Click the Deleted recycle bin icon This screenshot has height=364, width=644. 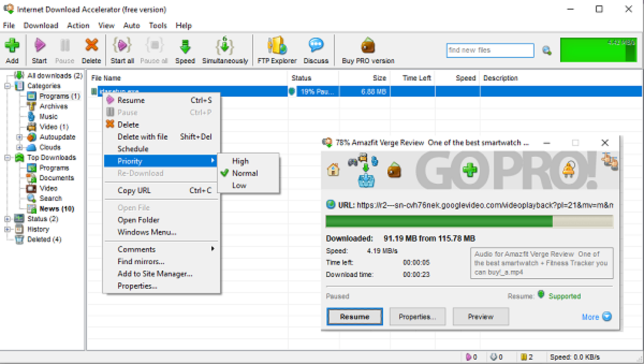(19, 239)
